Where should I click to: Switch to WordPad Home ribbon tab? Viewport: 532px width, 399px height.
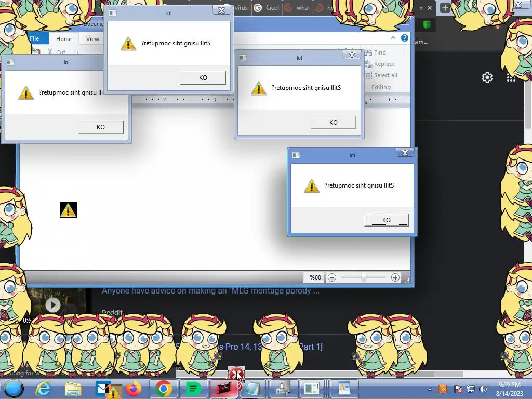64,39
